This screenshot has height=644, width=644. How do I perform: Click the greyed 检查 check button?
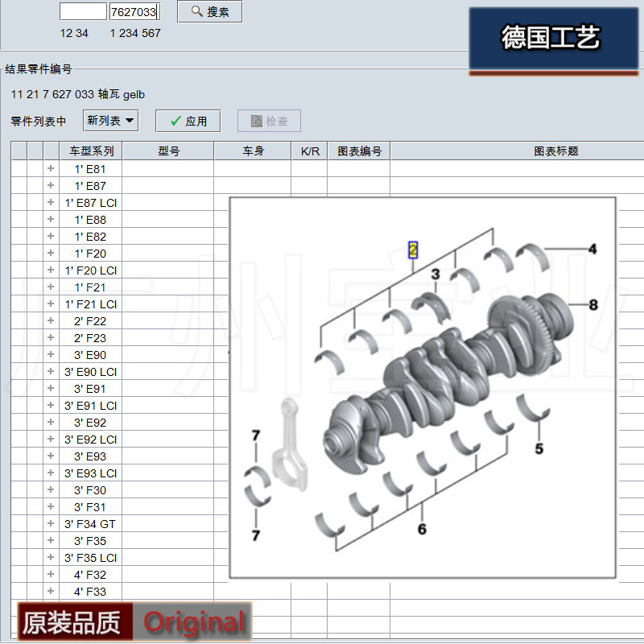point(269,121)
